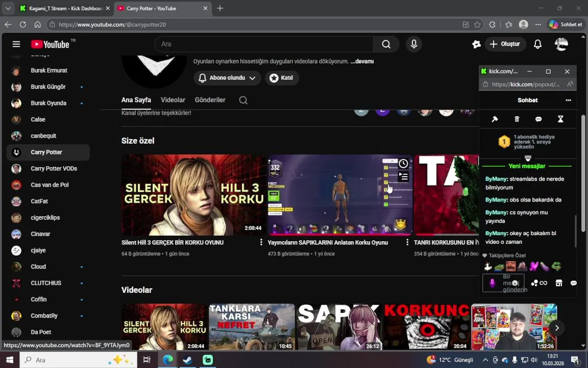The image size is (588, 368).
Task: Select the Carry Potter YouTube browser tab
Action: coord(162,8)
